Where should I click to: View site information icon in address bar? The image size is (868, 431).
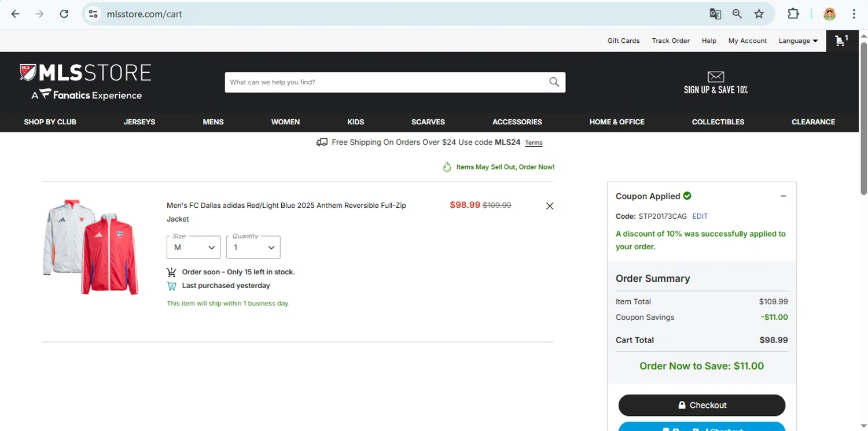93,14
